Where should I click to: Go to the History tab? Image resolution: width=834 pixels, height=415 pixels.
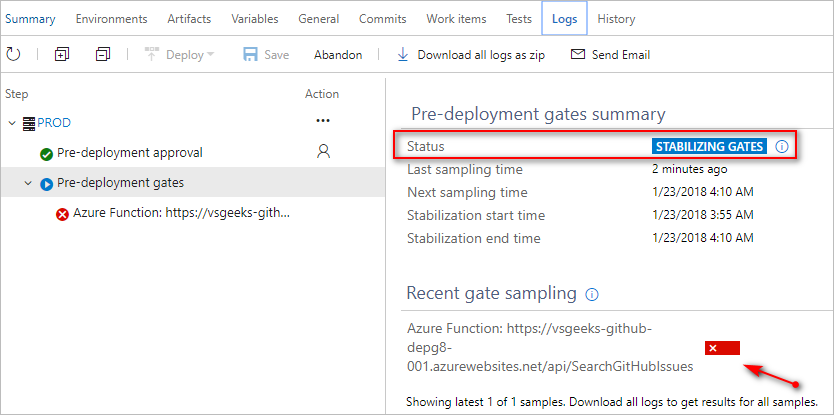[x=616, y=19]
